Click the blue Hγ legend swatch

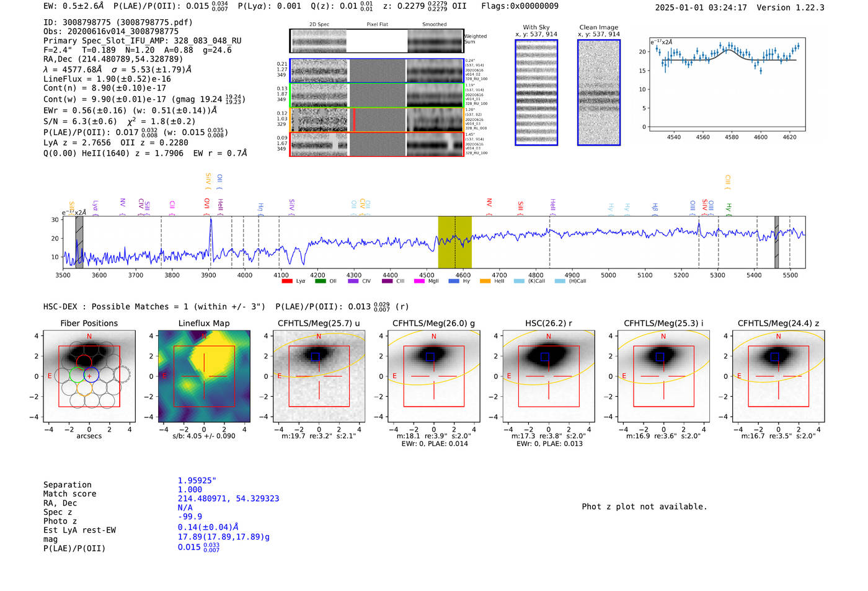pyautogui.click(x=454, y=281)
